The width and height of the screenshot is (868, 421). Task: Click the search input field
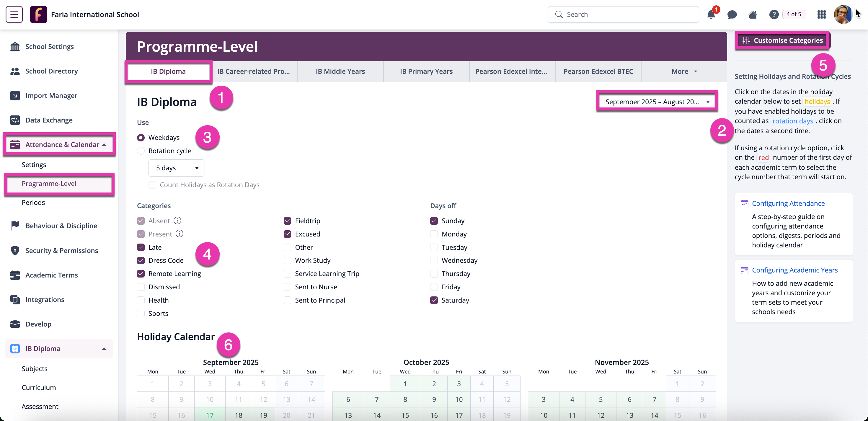pos(623,14)
